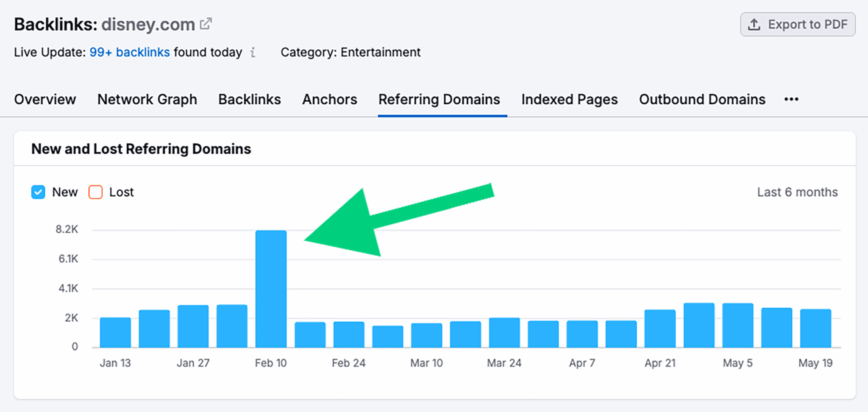Image resolution: width=868 pixels, height=412 pixels.
Task: Click the info icon next to backlinks count
Action: (253, 53)
